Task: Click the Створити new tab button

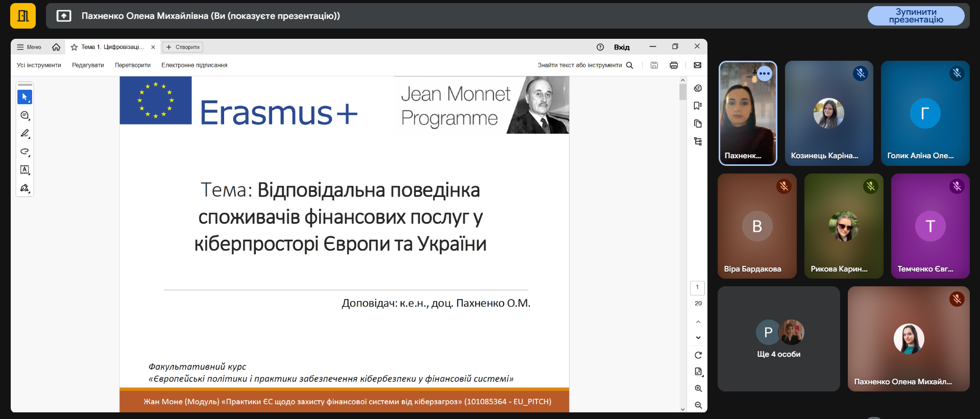Action: (183, 47)
